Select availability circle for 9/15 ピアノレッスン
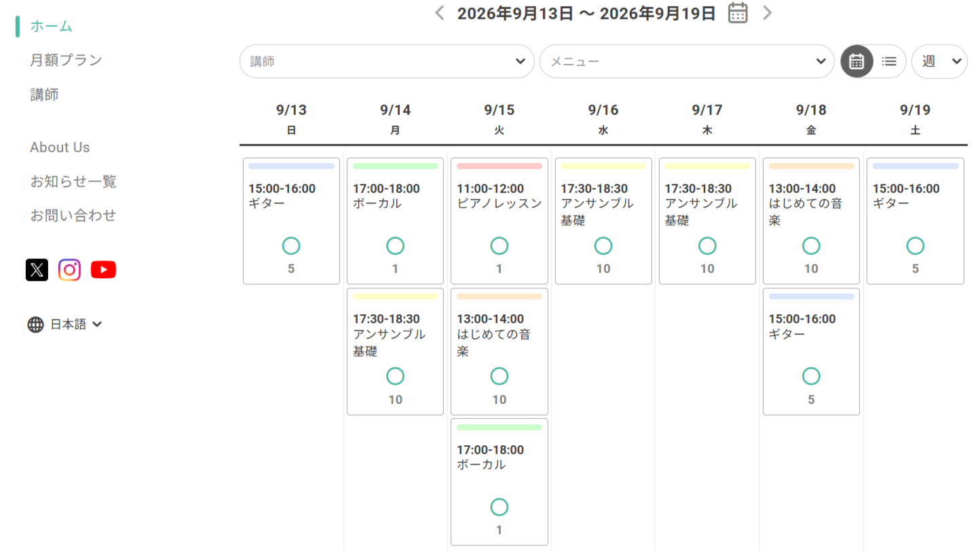Image resolution: width=980 pixels, height=551 pixels. point(499,246)
